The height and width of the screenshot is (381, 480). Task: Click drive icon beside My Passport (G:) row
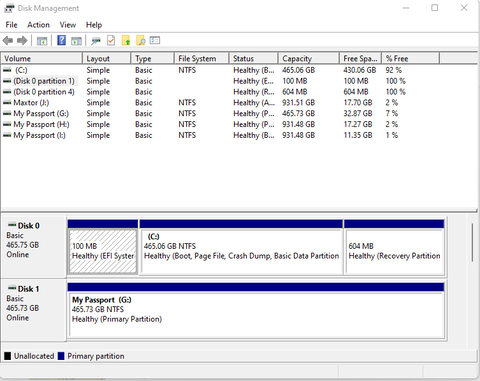click(7, 114)
